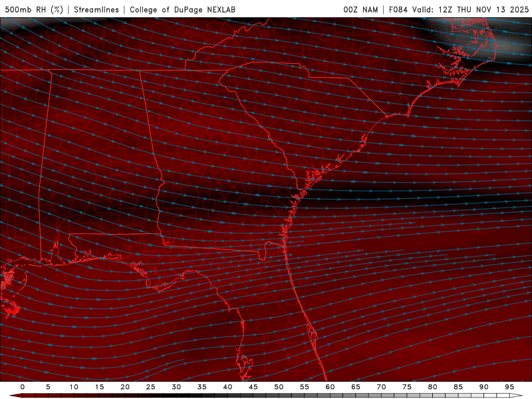Click the "500mb RH (%)" title text
This screenshot has height=399, width=532.
point(34,9)
